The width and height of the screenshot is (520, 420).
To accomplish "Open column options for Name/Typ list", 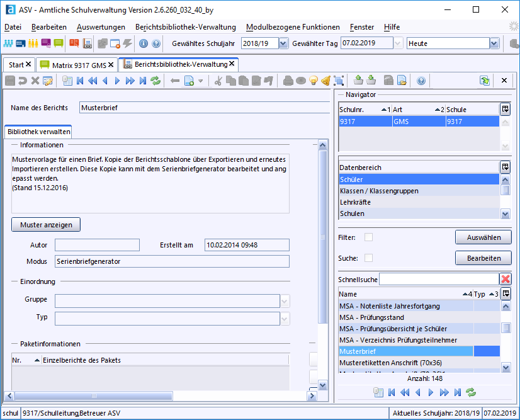I will (506, 293).
